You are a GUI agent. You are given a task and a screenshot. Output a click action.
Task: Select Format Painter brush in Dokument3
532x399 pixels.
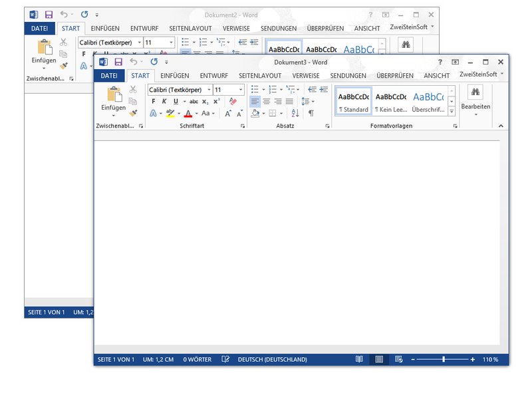(134, 112)
